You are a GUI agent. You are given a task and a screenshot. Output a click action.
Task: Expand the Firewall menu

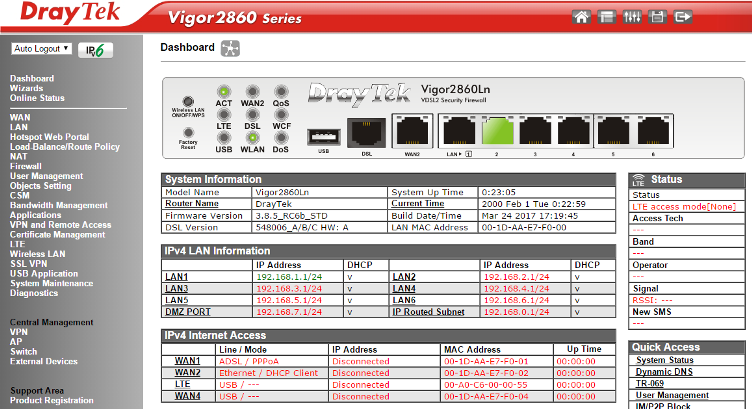(26, 166)
